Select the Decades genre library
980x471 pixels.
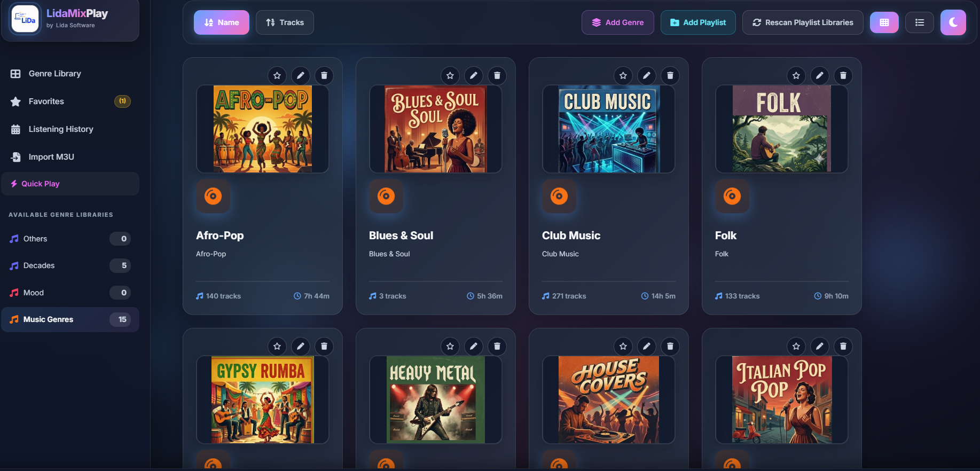point(70,265)
